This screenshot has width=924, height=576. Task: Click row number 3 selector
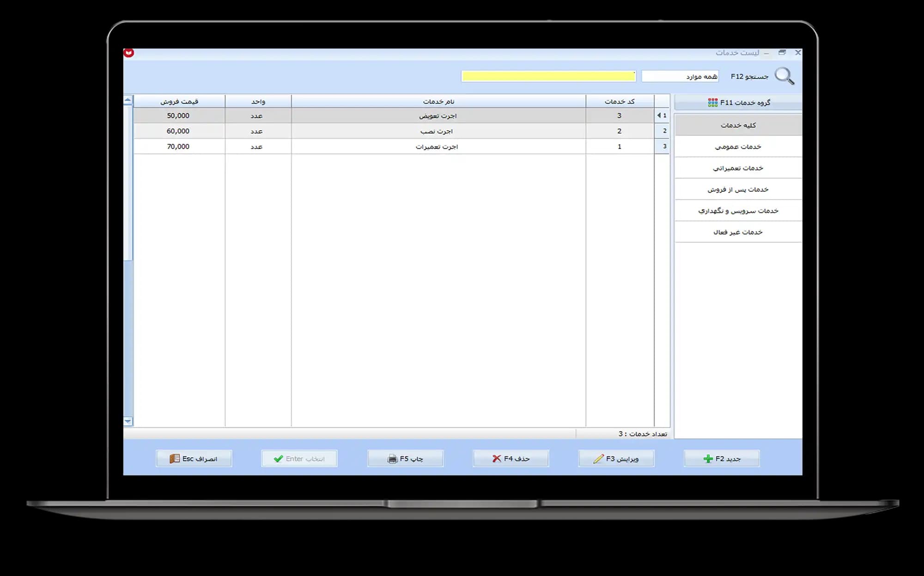pos(662,146)
